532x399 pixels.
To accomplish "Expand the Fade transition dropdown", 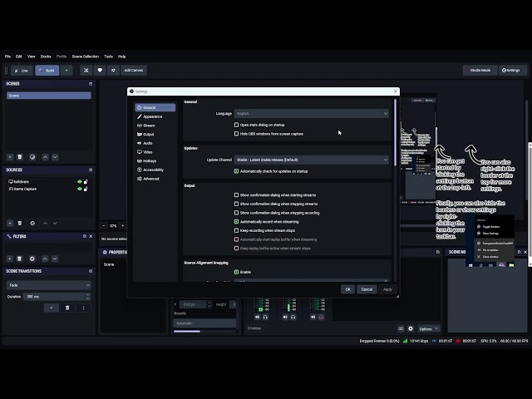I will pos(49,285).
